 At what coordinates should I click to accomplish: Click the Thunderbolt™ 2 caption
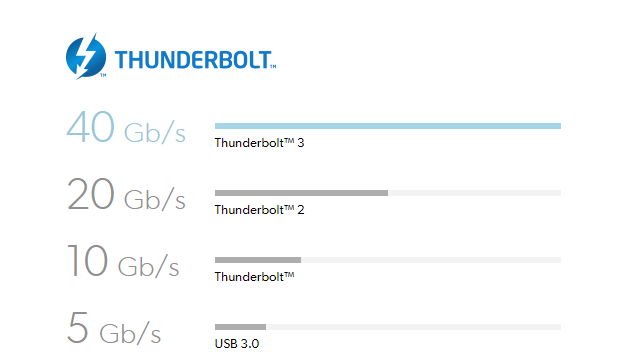pos(259,210)
